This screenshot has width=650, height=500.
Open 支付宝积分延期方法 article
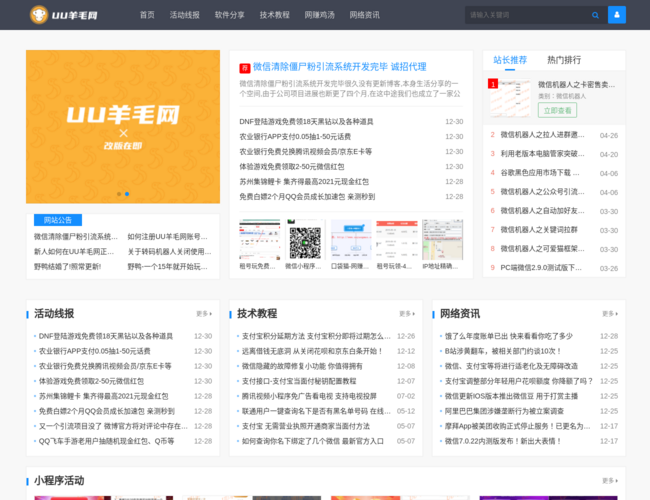tap(316, 336)
